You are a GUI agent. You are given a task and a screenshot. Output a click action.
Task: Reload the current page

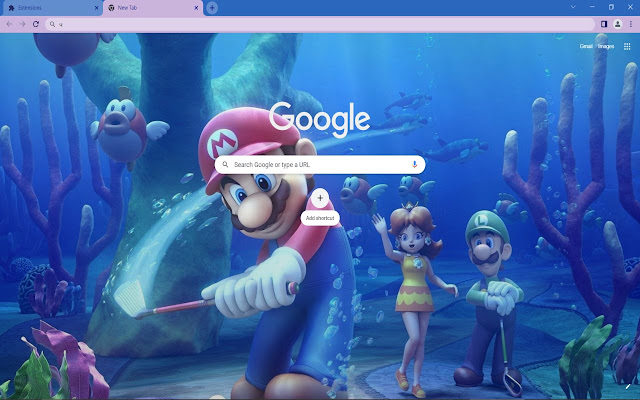click(x=37, y=22)
